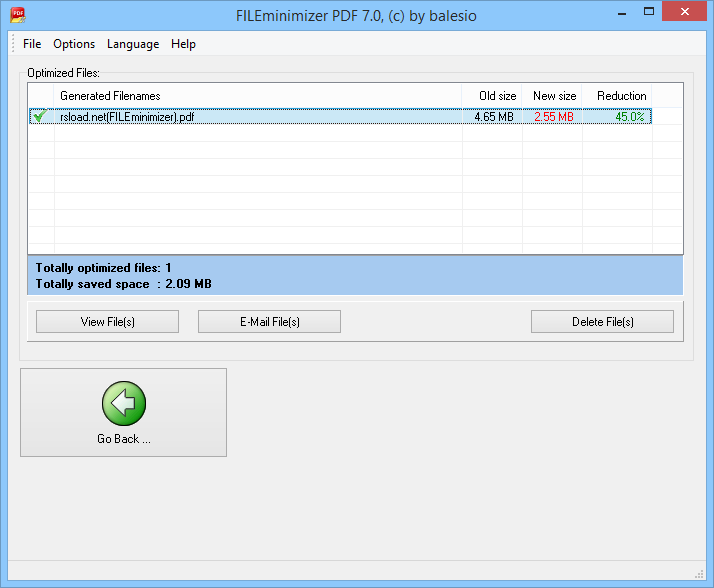Sort by Generated Filenames column header
The height and width of the screenshot is (588, 714).
[x=258, y=96]
